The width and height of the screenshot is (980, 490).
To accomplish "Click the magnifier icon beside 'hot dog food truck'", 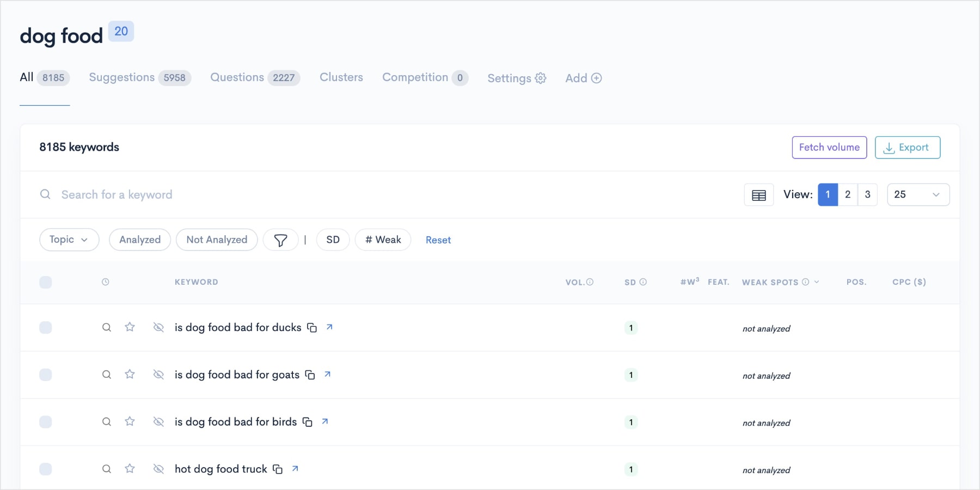I will [106, 469].
